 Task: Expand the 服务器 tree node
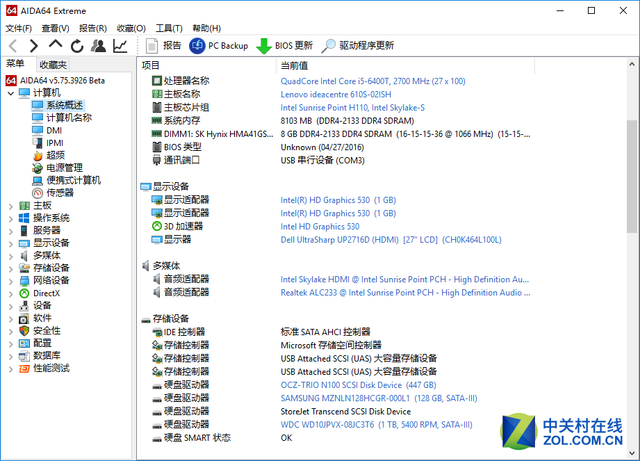11,231
